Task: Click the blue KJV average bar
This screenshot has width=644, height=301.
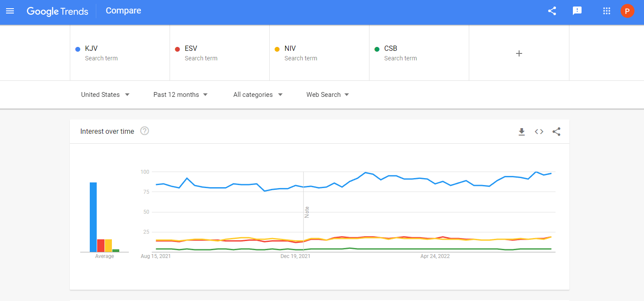Action: (93, 217)
